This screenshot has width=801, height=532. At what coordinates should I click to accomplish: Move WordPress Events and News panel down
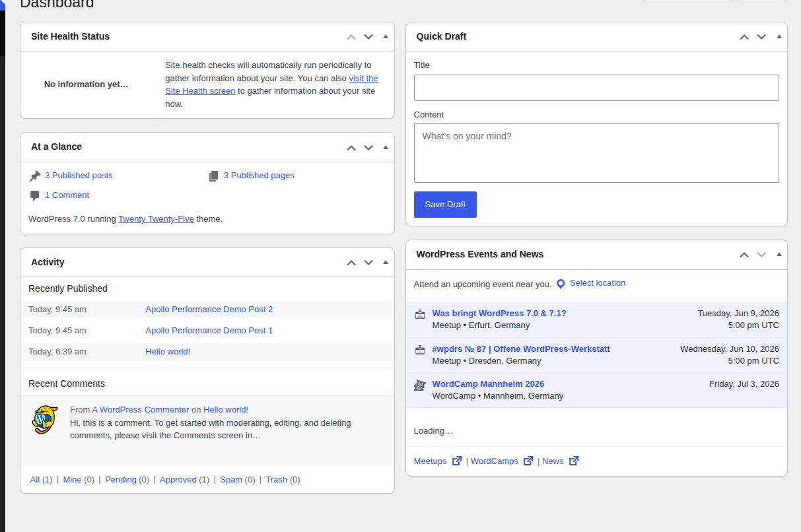[761, 255]
